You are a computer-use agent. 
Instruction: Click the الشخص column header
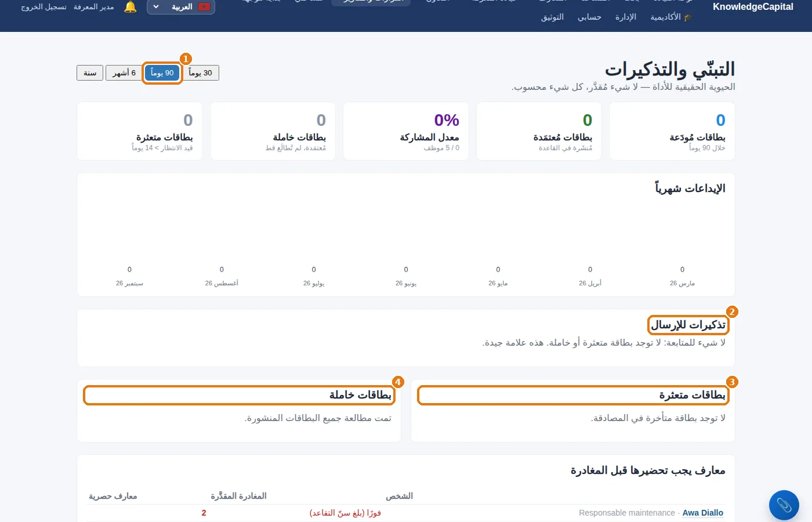coord(400,496)
